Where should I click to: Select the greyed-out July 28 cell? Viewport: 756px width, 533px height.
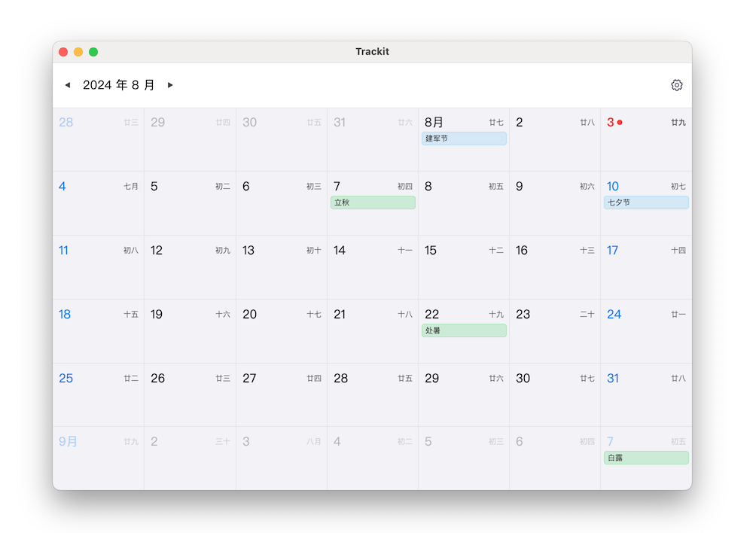98,139
